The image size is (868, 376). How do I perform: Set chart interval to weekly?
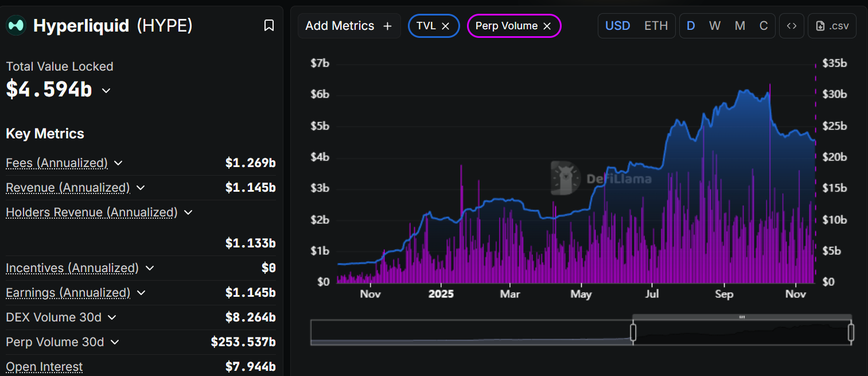[x=714, y=26]
